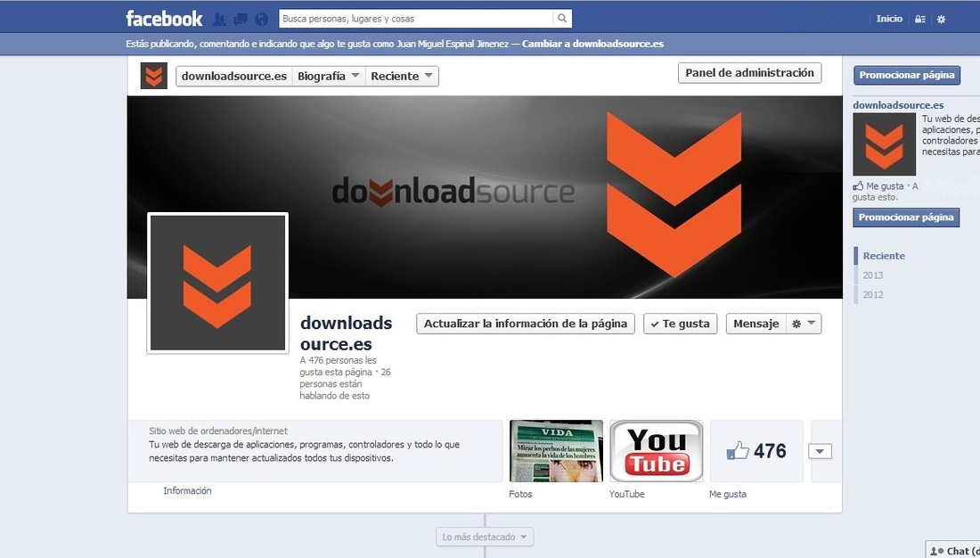Screen dimensions: 980x558
Task: Open the gear dropdown next to Mensaje
Action: tap(804, 324)
